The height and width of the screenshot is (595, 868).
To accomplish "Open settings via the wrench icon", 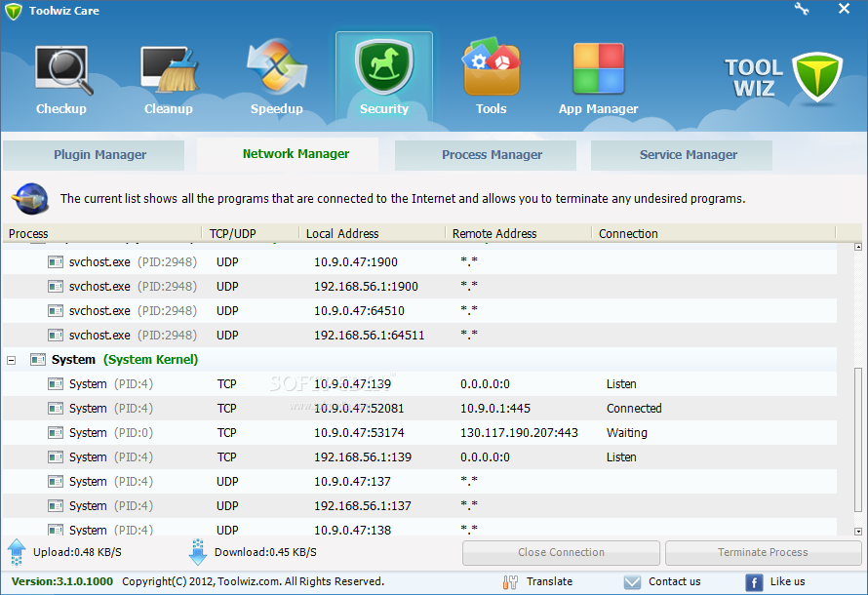I will (802, 9).
